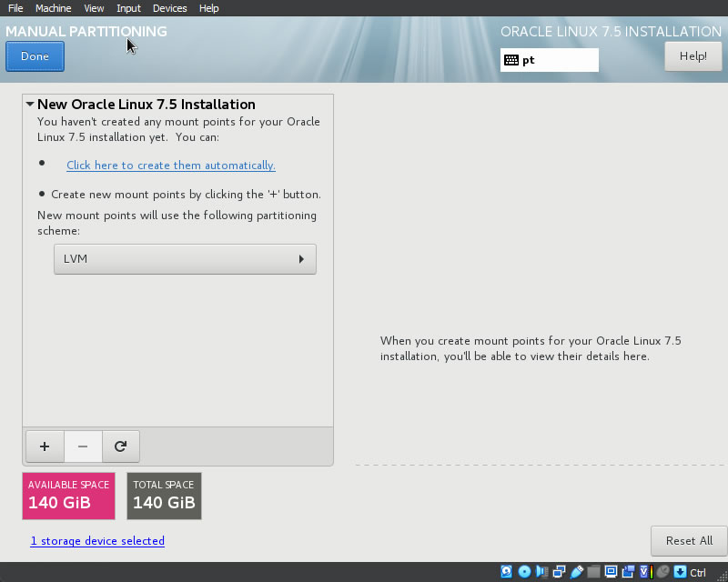This screenshot has height=582, width=728.
Task: Click the Done button
Action: coord(35,56)
